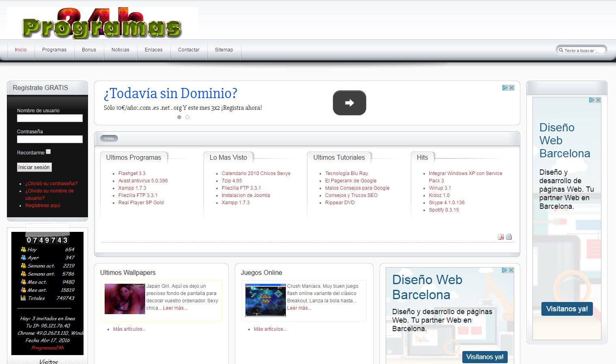Open the Programas menu item
This screenshot has height=364, width=616.
pyautogui.click(x=54, y=50)
